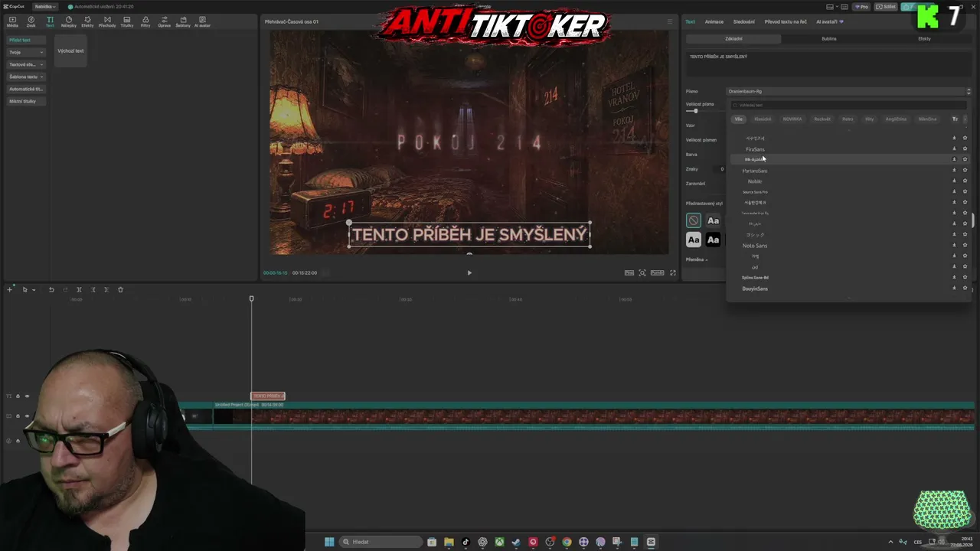Open Steam from the taskbar

[516, 542]
